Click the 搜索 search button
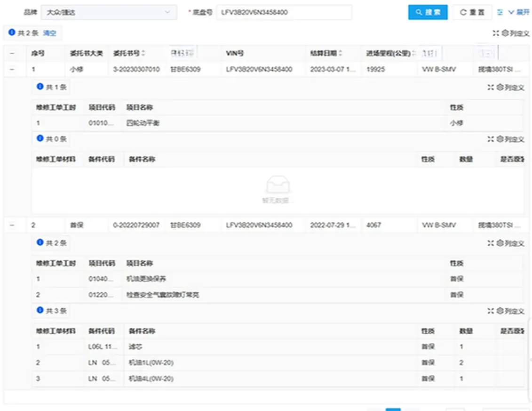The width and height of the screenshot is (532, 411). tap(427, 12)
